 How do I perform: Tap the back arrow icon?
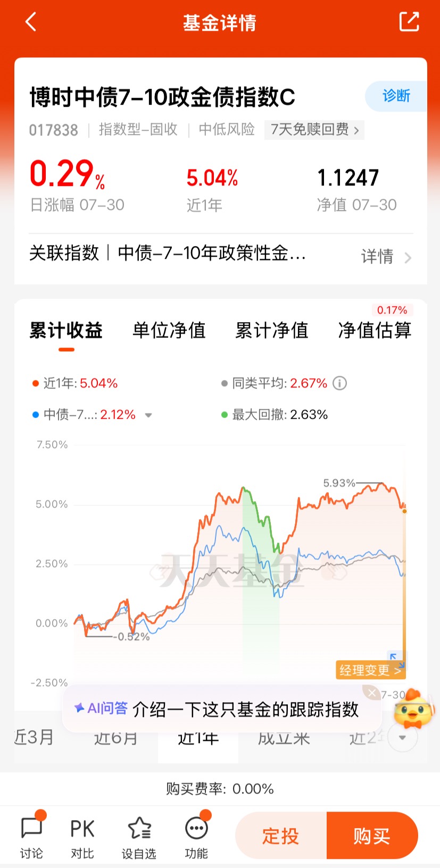click(x=31, y=22)
